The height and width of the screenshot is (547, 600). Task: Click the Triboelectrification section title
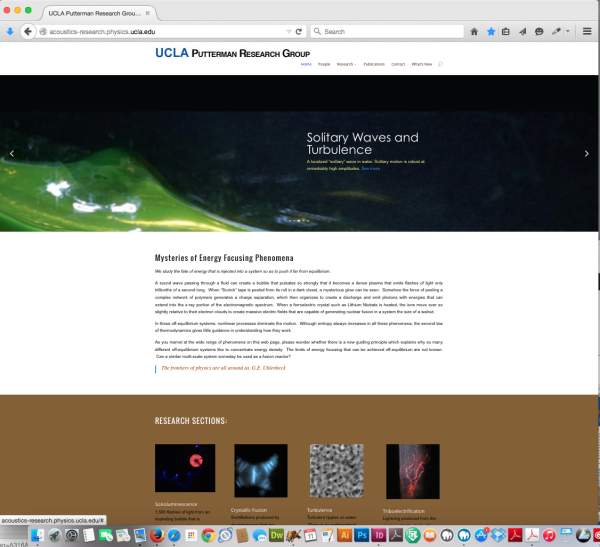(403, 511)
